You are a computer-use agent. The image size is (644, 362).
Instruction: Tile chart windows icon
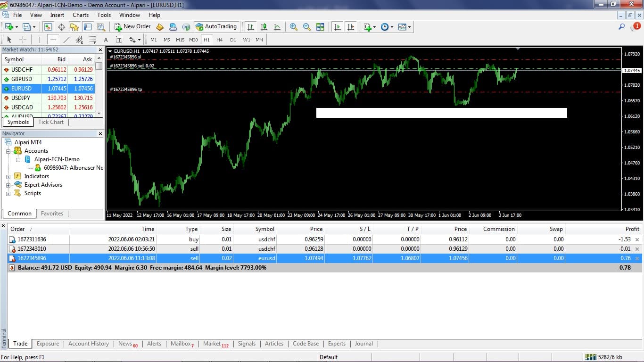[x=320, y=27]
